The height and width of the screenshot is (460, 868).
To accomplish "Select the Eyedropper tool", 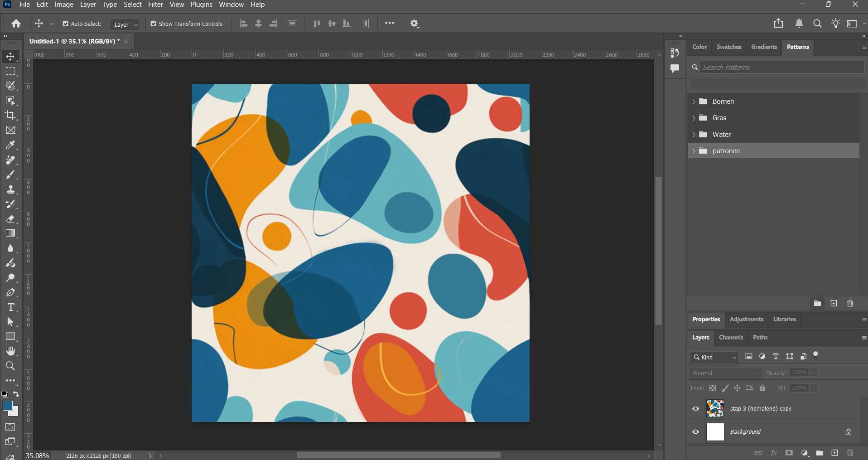I will [10, 145].
